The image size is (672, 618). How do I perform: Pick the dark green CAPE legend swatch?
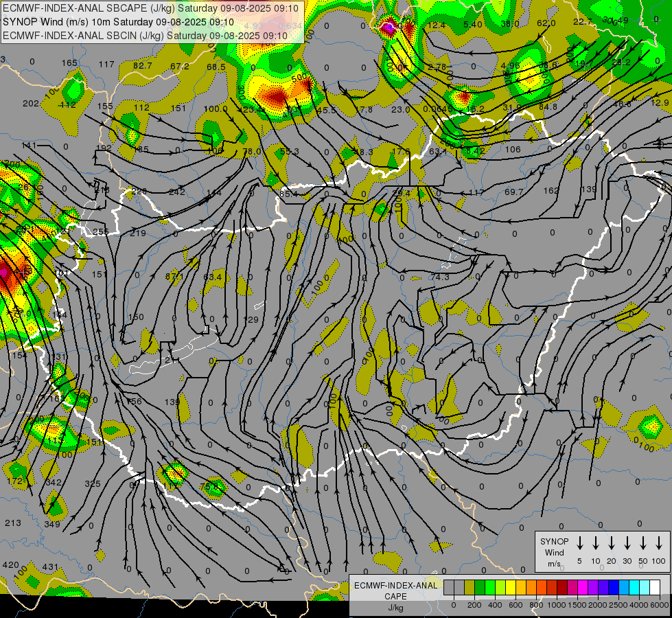point(480,587)
